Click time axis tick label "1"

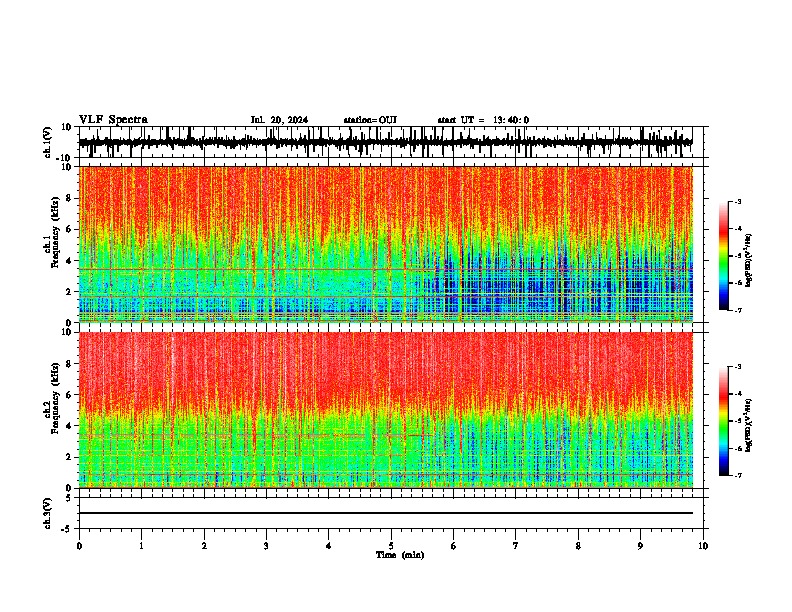point(141,546)
